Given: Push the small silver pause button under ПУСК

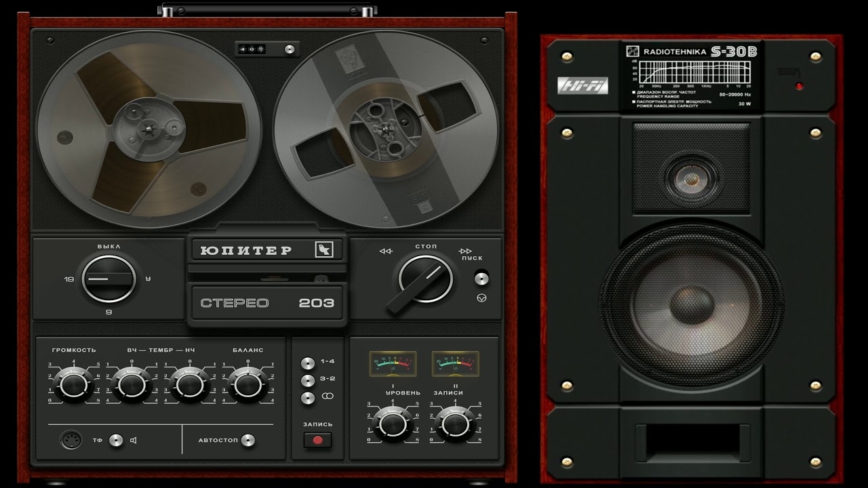Looking at the screenshot, I should tap(481, 277).
